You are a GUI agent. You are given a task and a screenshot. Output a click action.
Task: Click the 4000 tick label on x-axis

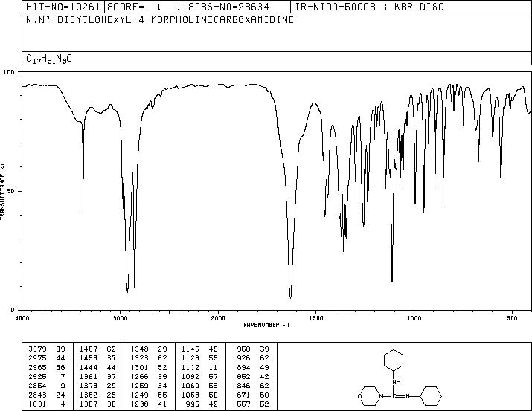(x=22, y=318)
